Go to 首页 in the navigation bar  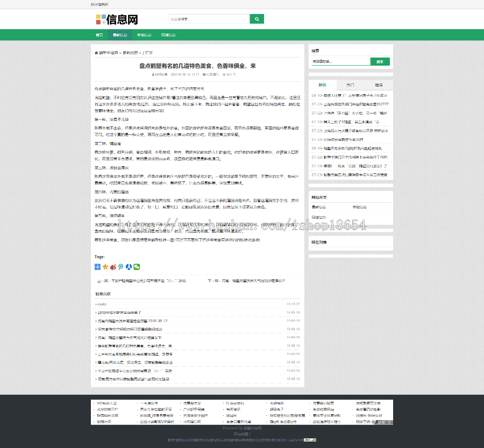click(99, 34)
